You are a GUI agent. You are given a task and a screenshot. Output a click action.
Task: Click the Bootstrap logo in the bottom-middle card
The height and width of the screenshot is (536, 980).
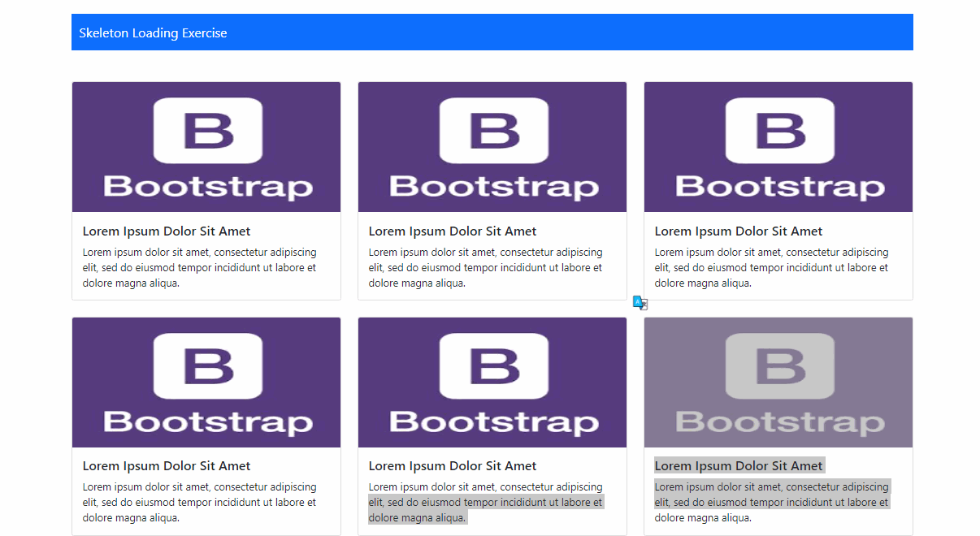coord(492,382)
